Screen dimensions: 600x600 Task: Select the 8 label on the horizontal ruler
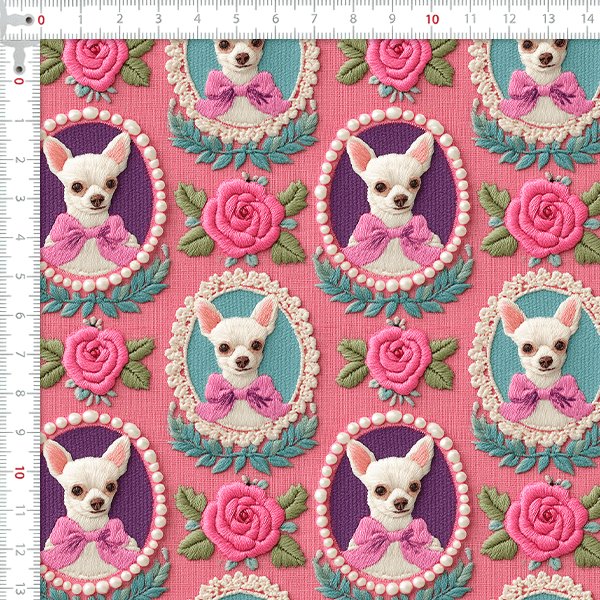(x=353, y=19)
